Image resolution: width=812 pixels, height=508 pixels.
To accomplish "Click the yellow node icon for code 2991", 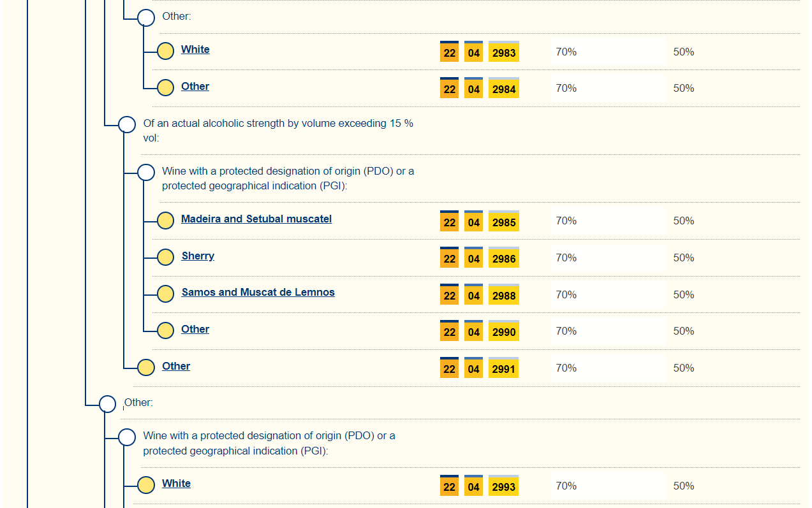I will click(146, 367).
